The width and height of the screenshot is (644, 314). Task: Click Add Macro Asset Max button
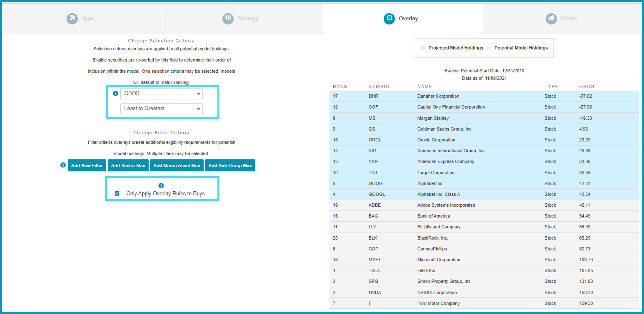pos(177,165)
